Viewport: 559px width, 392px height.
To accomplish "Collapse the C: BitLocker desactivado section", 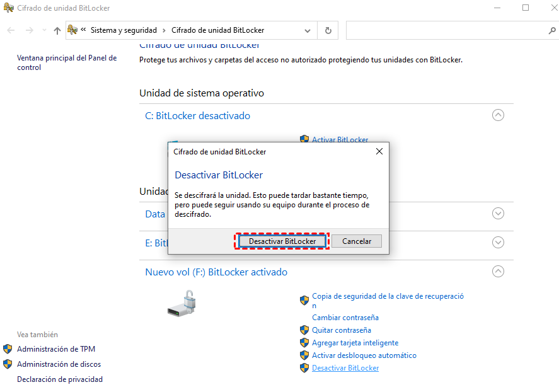I will [x=498, y=115].
